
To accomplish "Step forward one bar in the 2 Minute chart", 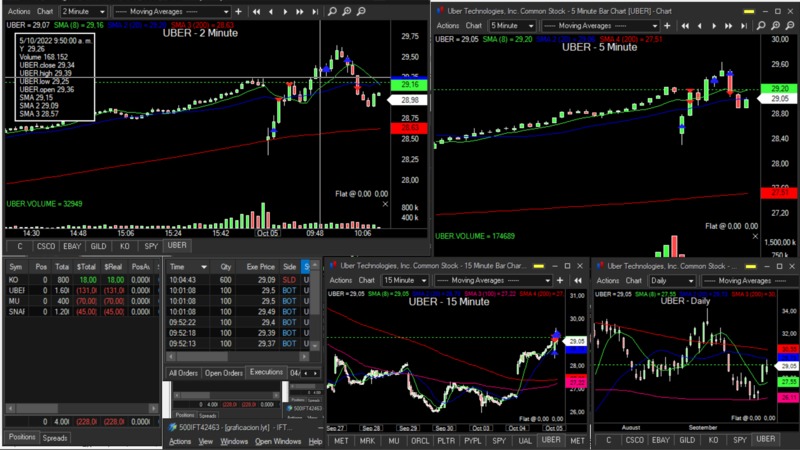I will pyautogui.click(x=286, y=11).
